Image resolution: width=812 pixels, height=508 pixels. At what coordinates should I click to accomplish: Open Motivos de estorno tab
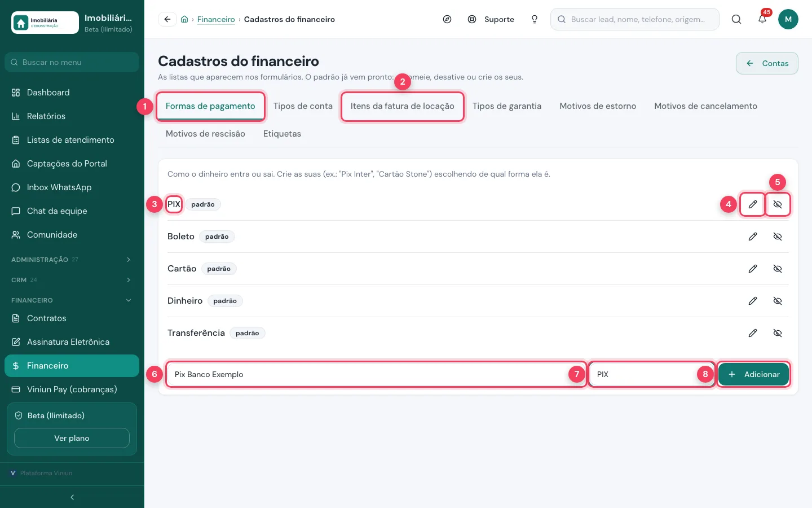point(598,106)
